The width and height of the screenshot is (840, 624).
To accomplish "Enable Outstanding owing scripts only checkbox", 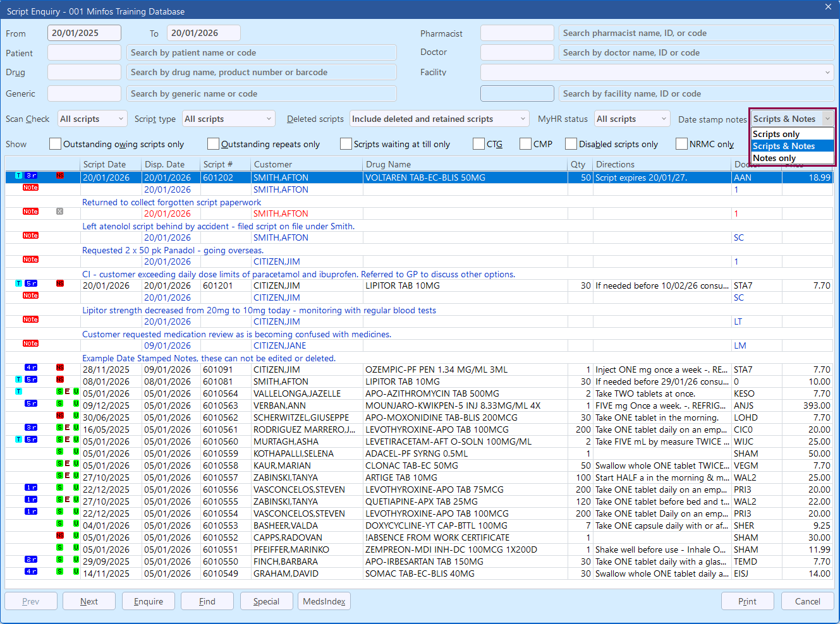I will point(56,144).
